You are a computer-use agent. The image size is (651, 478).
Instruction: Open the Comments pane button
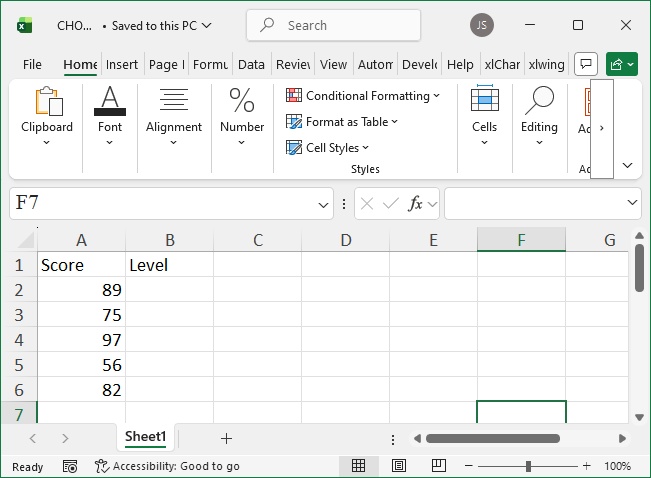[x=586, y=64]
